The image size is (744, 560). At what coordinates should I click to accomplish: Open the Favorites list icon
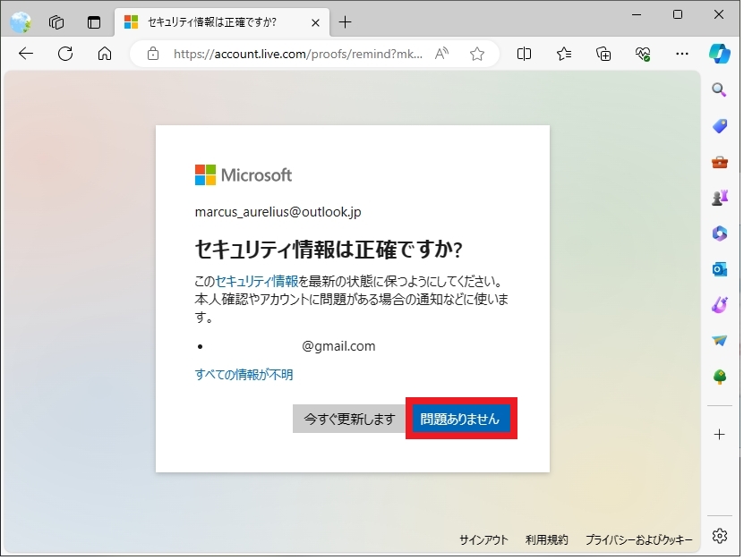[564, 54]
